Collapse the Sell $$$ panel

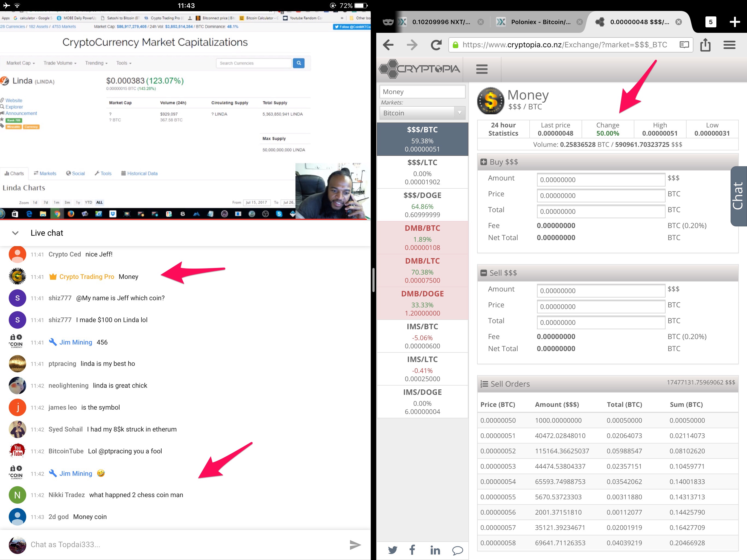484,273
